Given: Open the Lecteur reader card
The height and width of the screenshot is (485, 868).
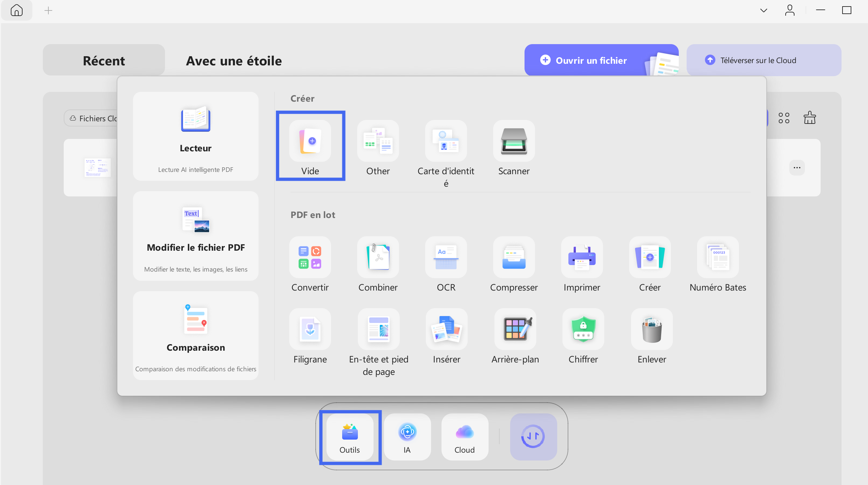Looking at the screenshot, I should pyautogui.click(x=195, y=136).
